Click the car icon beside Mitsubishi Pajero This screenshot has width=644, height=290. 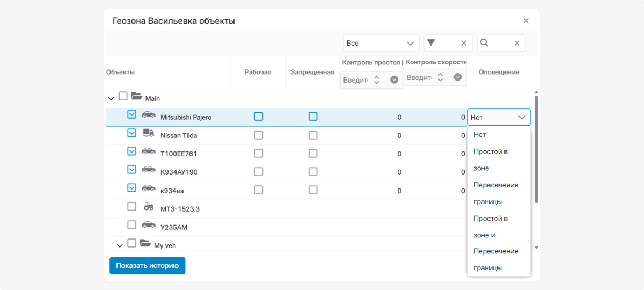point(149,115)
